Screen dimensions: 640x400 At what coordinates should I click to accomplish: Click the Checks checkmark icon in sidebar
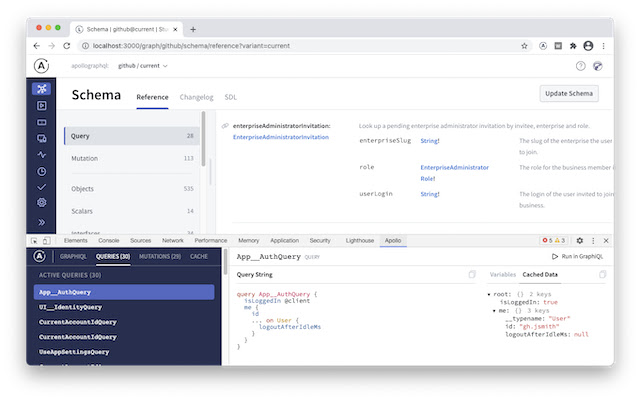pos(41,187)
